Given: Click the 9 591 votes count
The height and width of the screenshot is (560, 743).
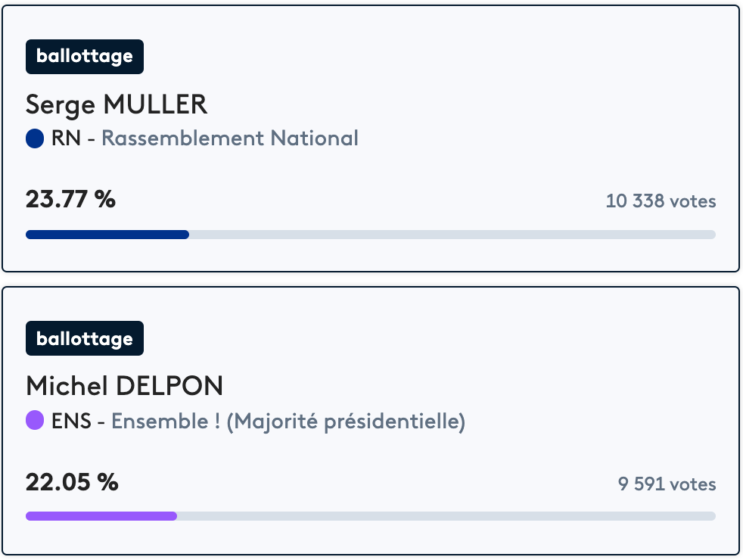Looking at the screenshot, I should tap(667, 484).
